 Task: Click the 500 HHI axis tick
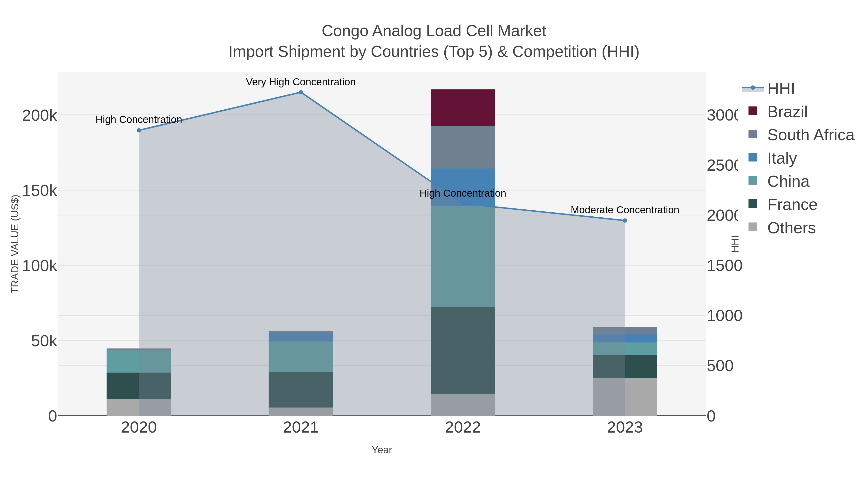coord(720,366)
